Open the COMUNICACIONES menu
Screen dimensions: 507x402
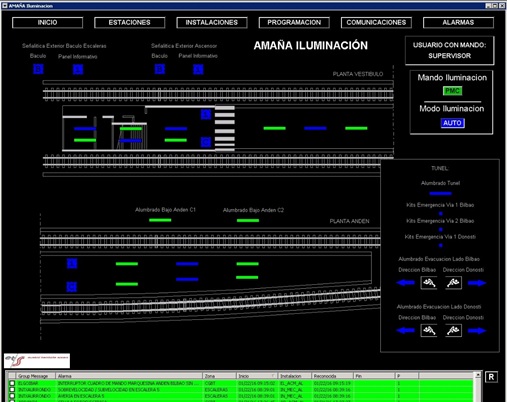376,23
